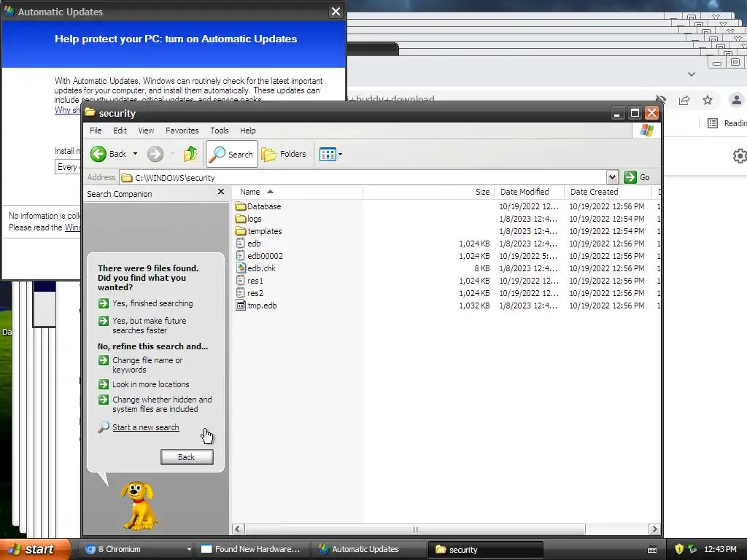The image size is (747, 560).
Task: Close the Automatic Updates dialog
Action: pos(336,12)
